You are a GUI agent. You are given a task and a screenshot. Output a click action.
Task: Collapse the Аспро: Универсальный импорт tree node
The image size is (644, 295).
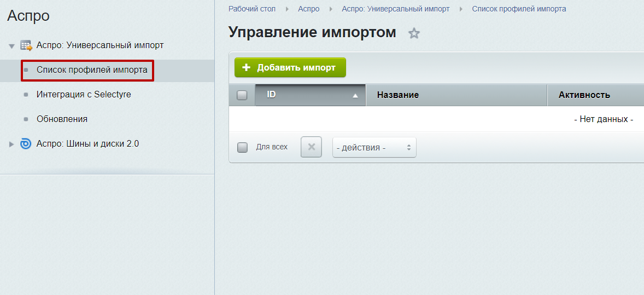[x=11, y=45]
